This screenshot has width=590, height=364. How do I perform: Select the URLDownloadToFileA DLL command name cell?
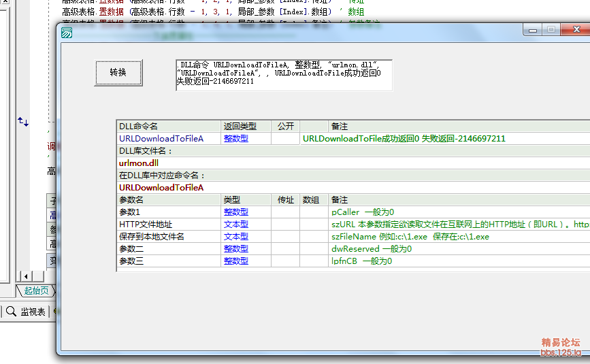[x=161, y=139]
